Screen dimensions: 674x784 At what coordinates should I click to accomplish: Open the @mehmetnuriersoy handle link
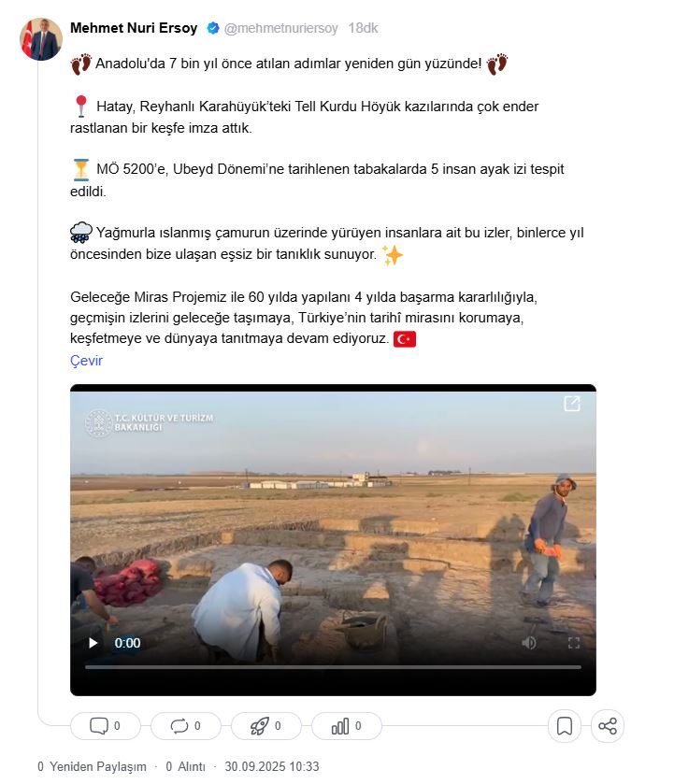(281, 28)
